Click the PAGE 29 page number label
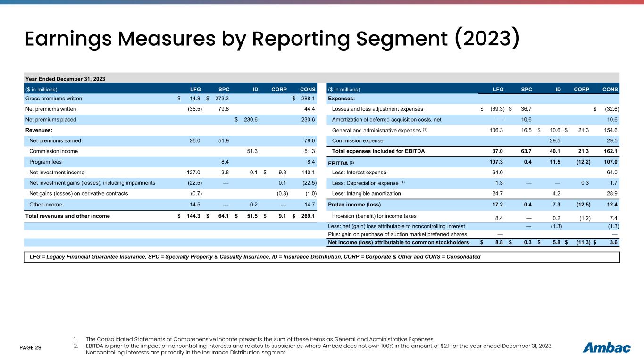Image resolution: width=644 pixels, height=362 pixels. tap(31, 348)
